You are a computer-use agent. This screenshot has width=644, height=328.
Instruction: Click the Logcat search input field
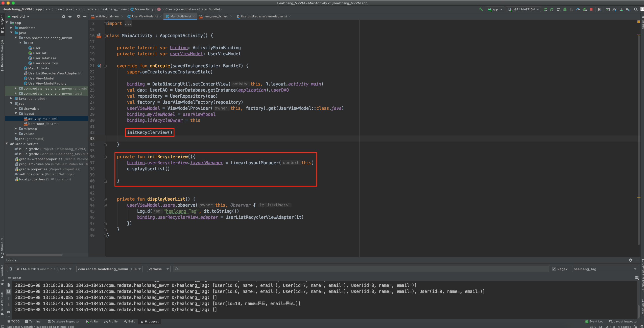361,269
